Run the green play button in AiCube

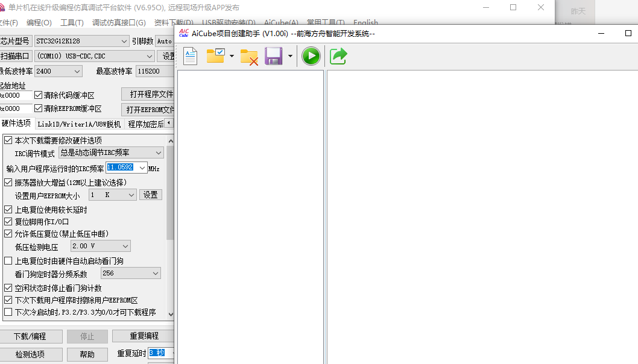(311, 56)
